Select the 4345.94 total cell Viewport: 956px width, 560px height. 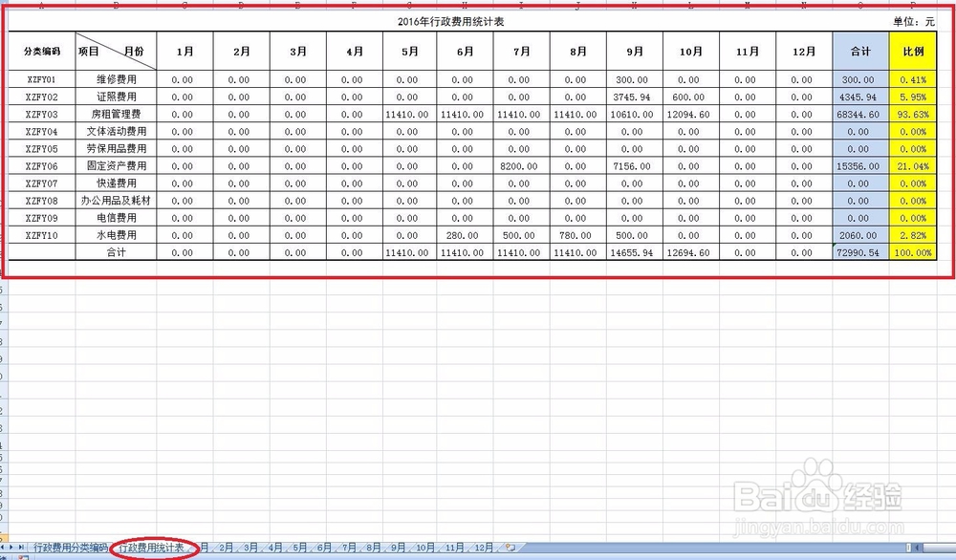click(x=860, y=97)
